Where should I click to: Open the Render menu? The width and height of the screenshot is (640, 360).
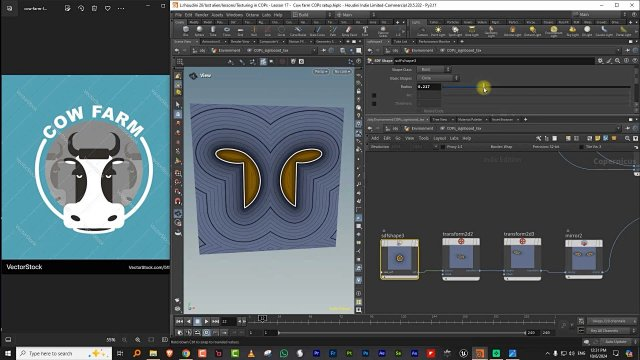tap(202, 15)
